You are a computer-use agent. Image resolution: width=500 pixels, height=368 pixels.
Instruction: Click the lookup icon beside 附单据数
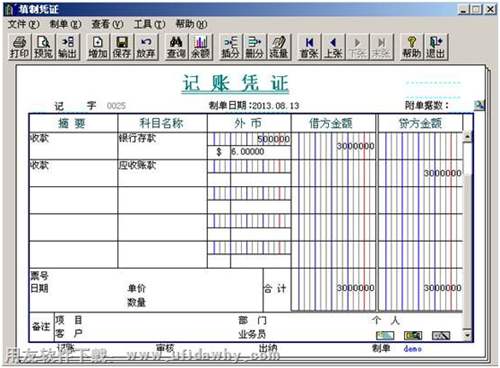coord(479,105)
